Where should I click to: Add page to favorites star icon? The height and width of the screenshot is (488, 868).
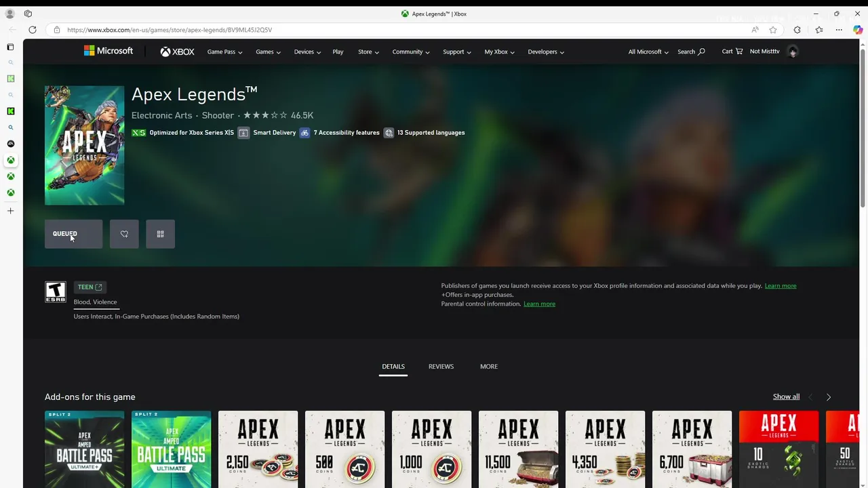tap(773, 30)
